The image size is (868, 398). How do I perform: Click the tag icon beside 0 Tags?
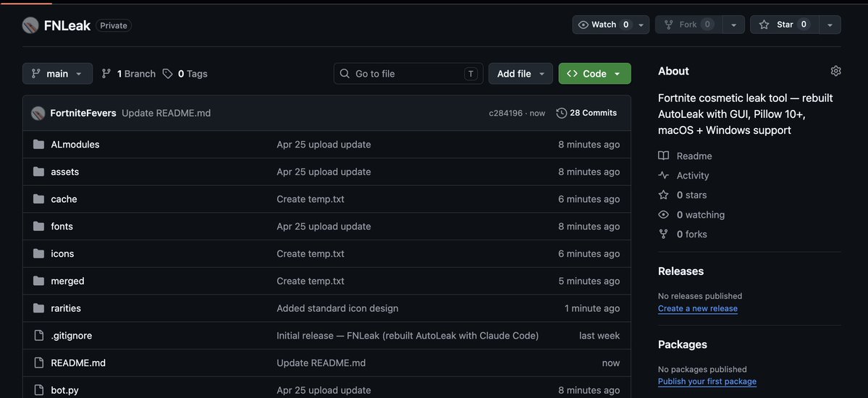pyautogui.click(x=168, y=74)
